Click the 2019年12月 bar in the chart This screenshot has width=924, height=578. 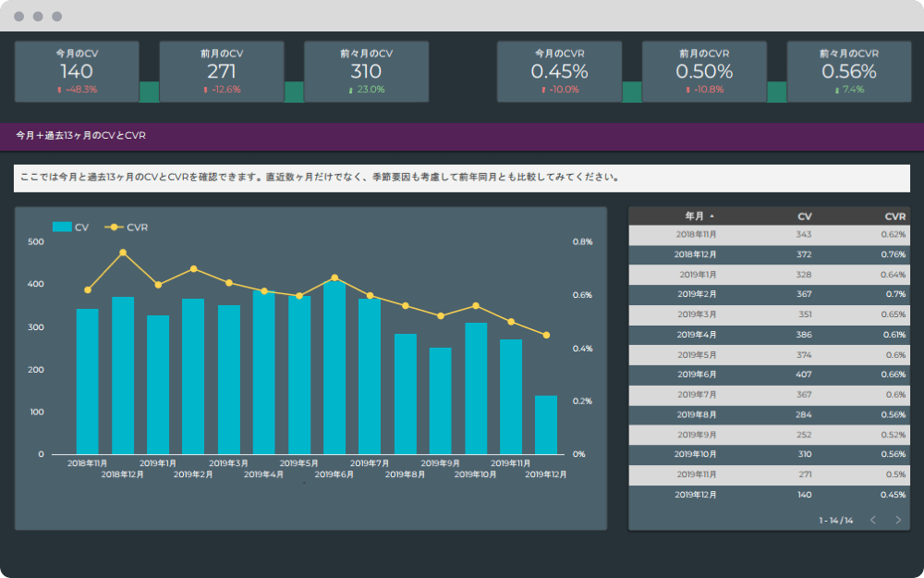tap(546, 425)
